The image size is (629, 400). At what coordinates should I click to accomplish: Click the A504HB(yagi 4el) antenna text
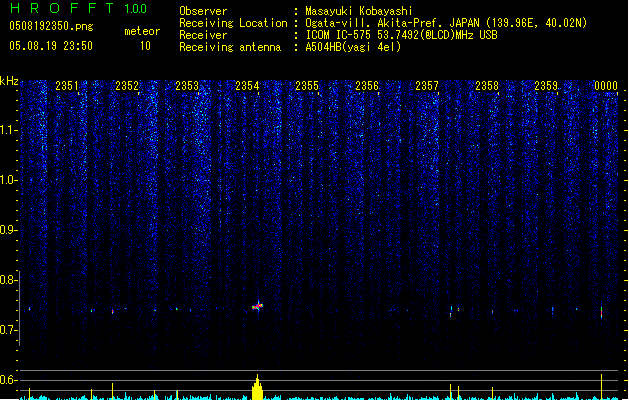[x=353, y=47]
